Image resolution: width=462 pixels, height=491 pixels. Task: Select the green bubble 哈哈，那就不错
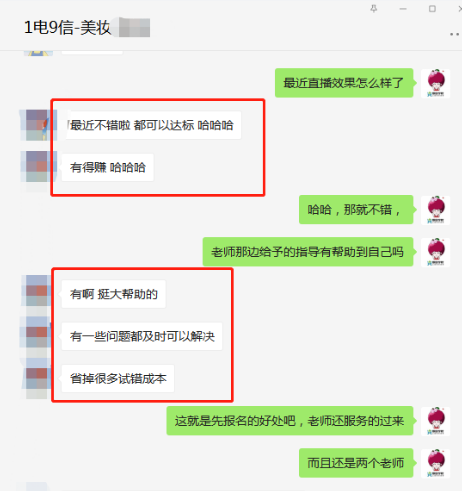[x=356, y=210]
